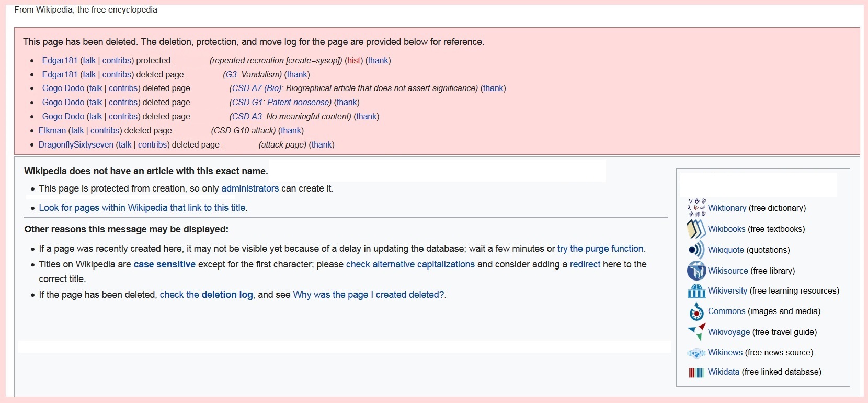Click the Wikiversity logo icon
The image size is (868, 403).
696,290
